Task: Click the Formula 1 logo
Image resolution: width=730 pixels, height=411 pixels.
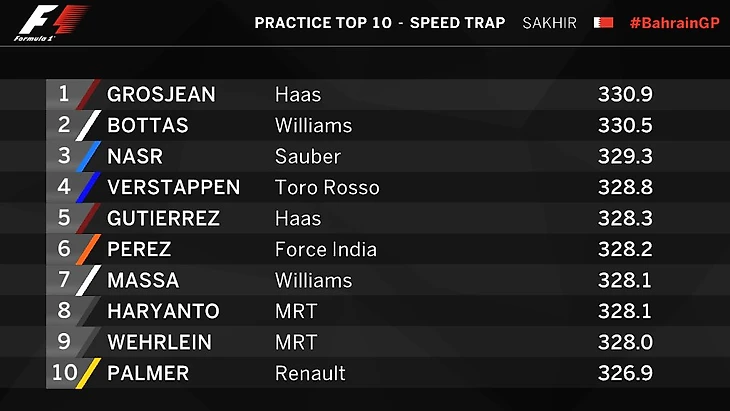Action: [x=51, y=23]
